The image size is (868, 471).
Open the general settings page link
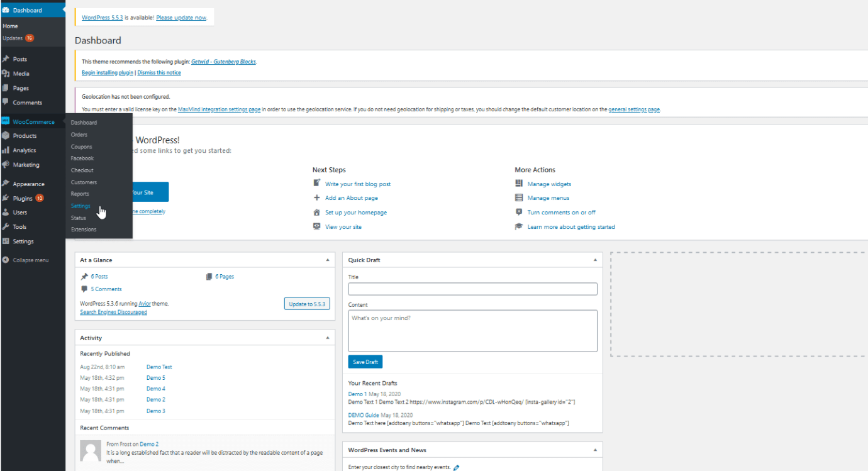pos(634,109)
